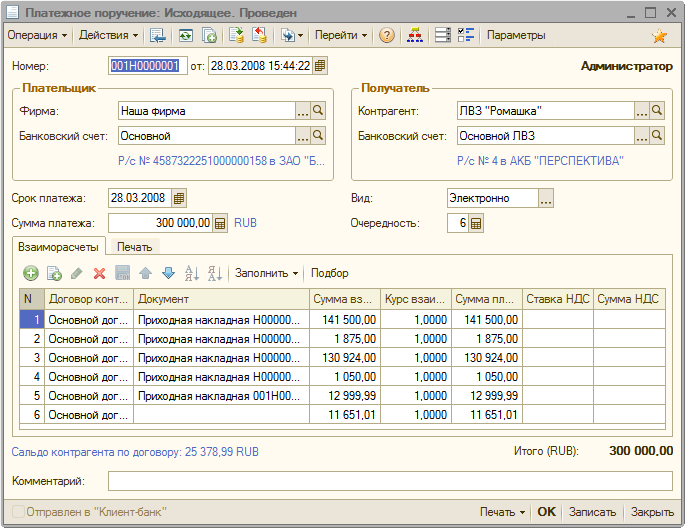The height and width of the screenshot is (528, 685).
Task: Open the Перейти menu
Action: click(x=341, y=35)
